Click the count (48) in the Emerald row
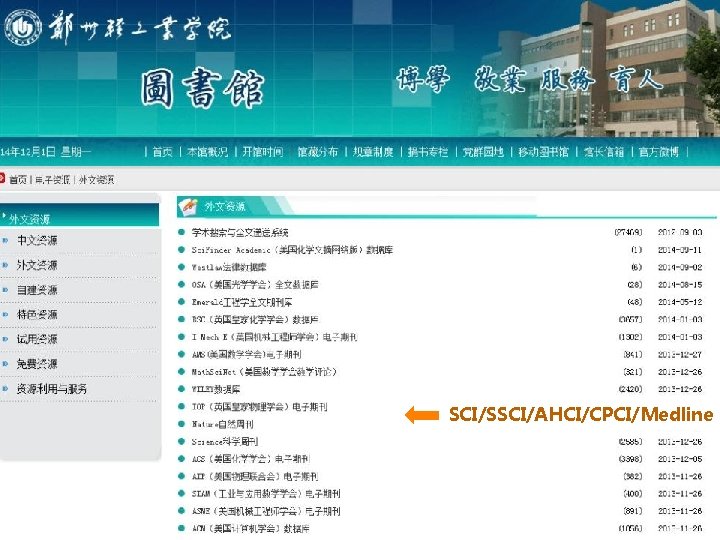The height and width of the screenshot is (540, 720). (x=635, y=302)
